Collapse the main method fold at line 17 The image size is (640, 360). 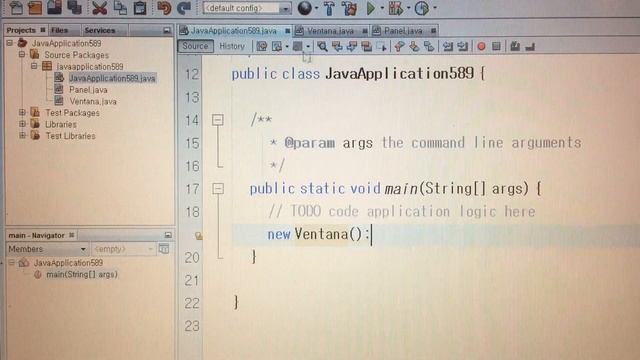[218, 189]
